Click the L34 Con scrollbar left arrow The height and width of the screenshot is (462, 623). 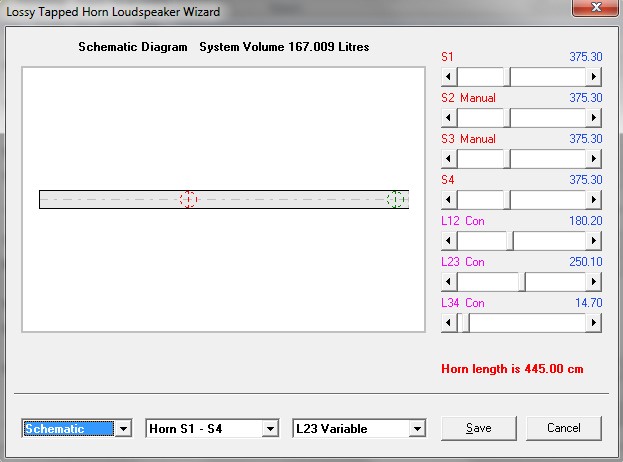(x=449, y=323)
